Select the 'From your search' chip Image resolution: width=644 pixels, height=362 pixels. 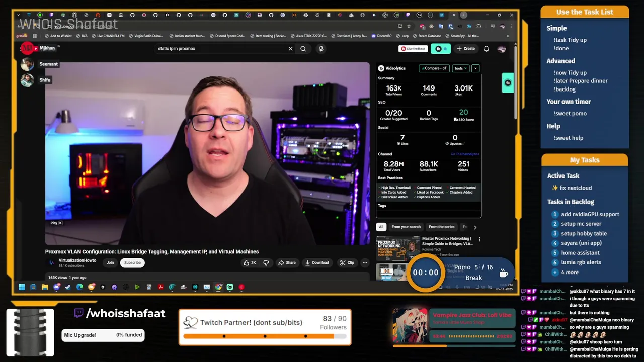pos(406,227)
